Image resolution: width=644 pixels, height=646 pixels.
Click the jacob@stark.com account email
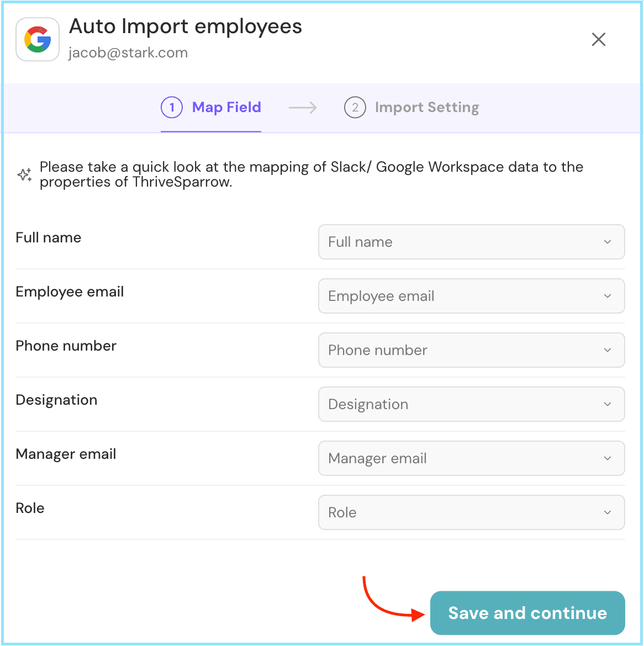[x=128, y=53]
